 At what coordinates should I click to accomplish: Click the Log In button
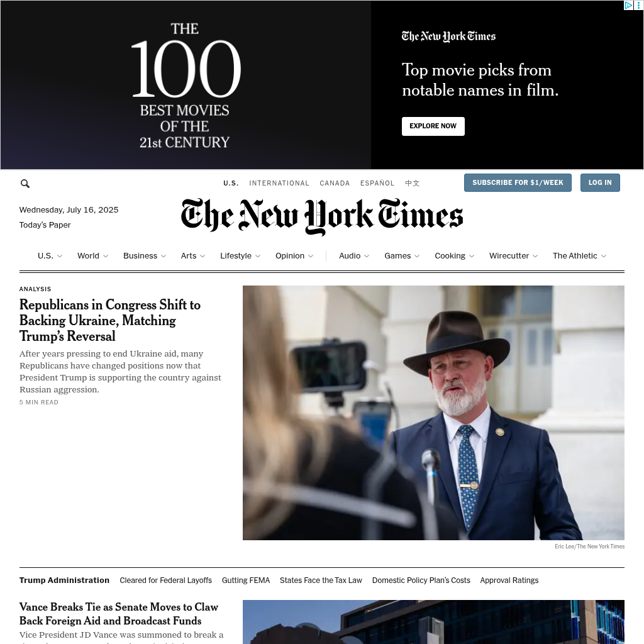[600, 183]
